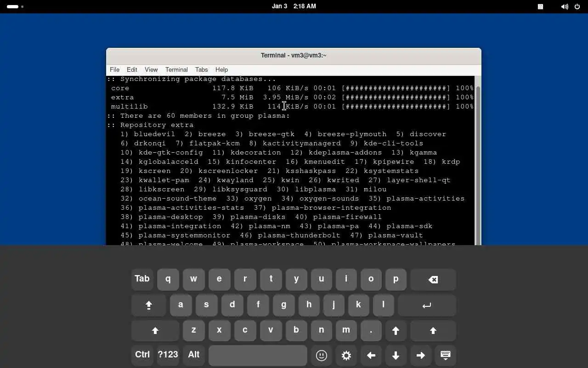Open the Terminal menu in menu bar
Viewport: 588px width, 368px height.
[176, 69]
